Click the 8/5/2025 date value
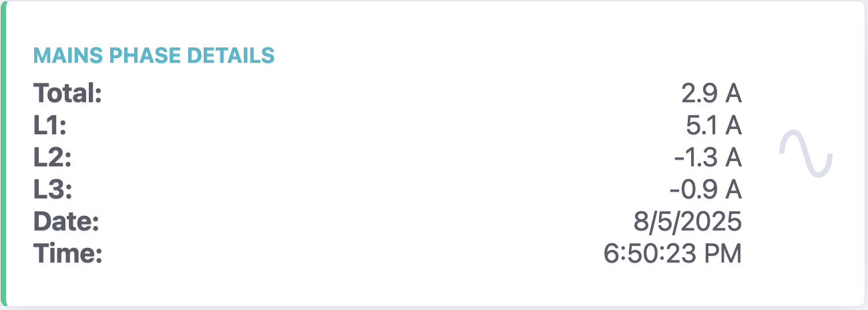 tap(688, 222)
